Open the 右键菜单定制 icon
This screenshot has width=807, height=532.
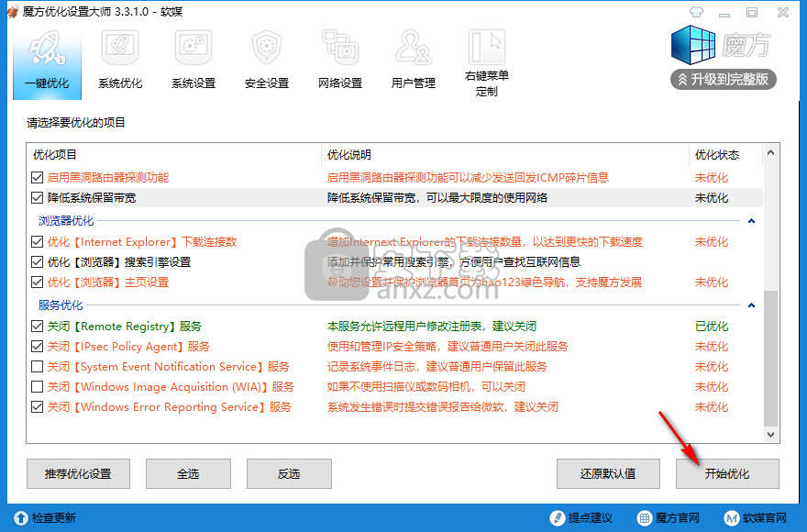click(486, 48)
